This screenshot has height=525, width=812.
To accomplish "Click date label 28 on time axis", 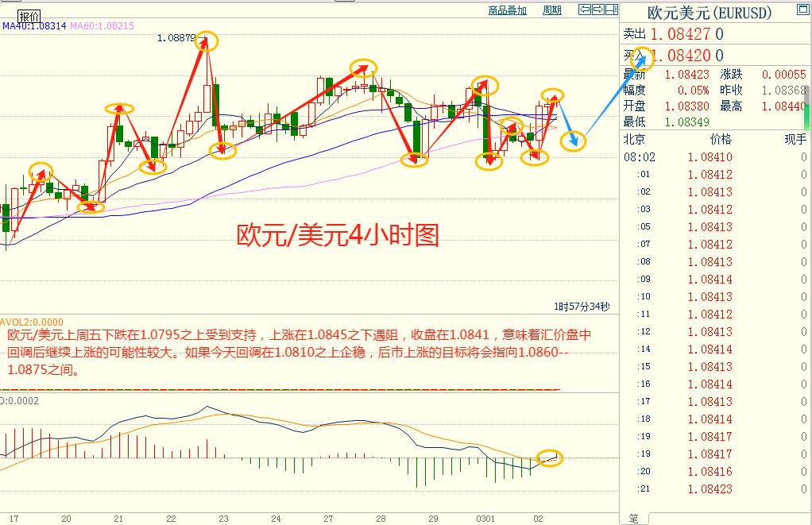I will pos(381,519).
